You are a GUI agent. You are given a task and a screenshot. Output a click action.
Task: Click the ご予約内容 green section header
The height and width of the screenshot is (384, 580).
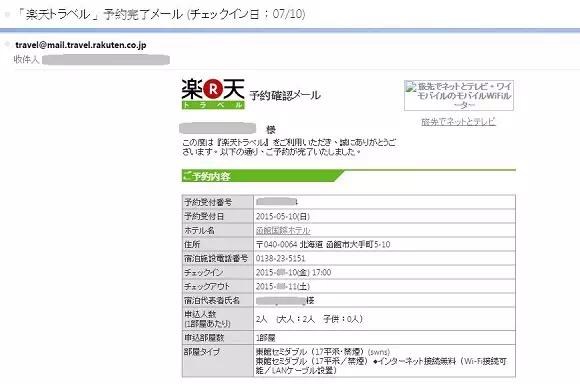tap(263, 176)
